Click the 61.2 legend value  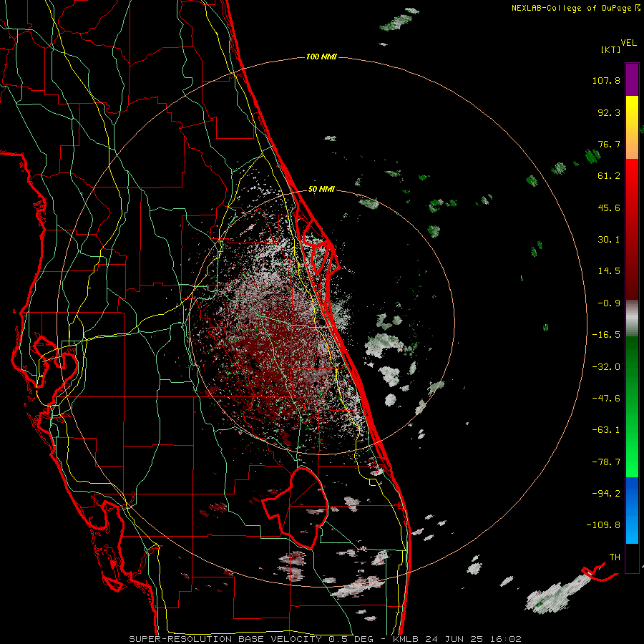pos(609,176)
